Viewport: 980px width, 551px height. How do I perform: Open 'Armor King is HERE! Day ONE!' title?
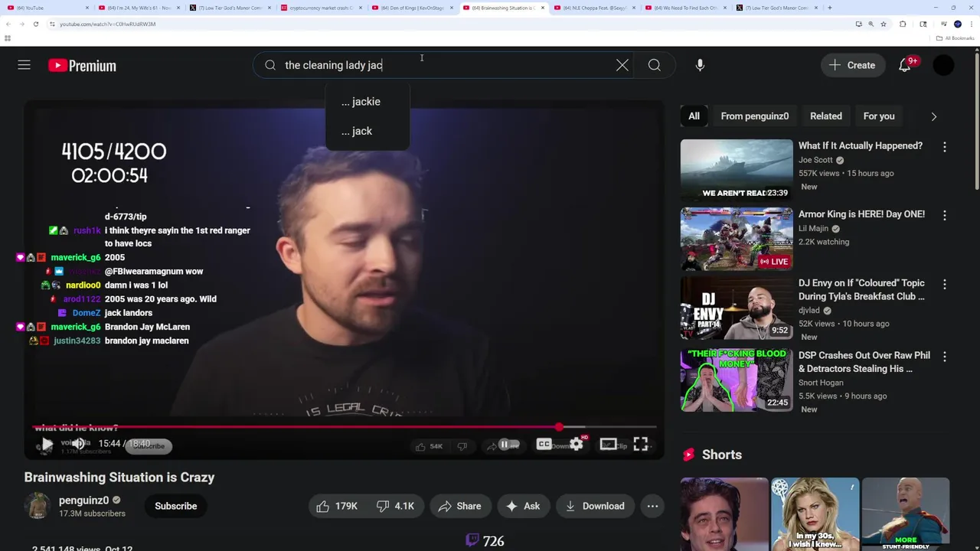[861, 214]
